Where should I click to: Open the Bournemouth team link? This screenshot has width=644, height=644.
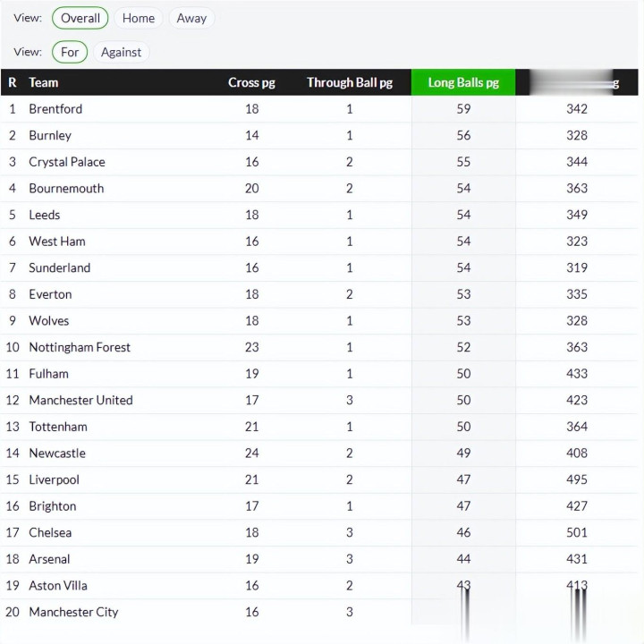[x=66, y=189]
